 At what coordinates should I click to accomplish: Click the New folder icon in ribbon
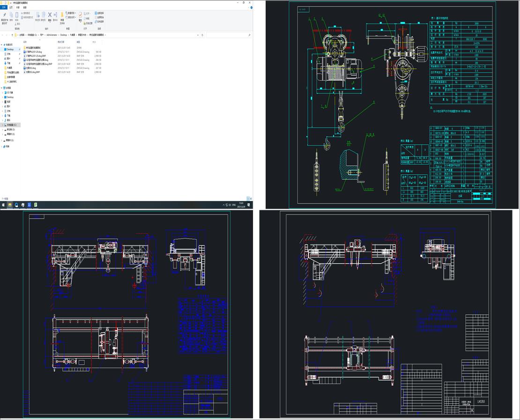[62, 15]
